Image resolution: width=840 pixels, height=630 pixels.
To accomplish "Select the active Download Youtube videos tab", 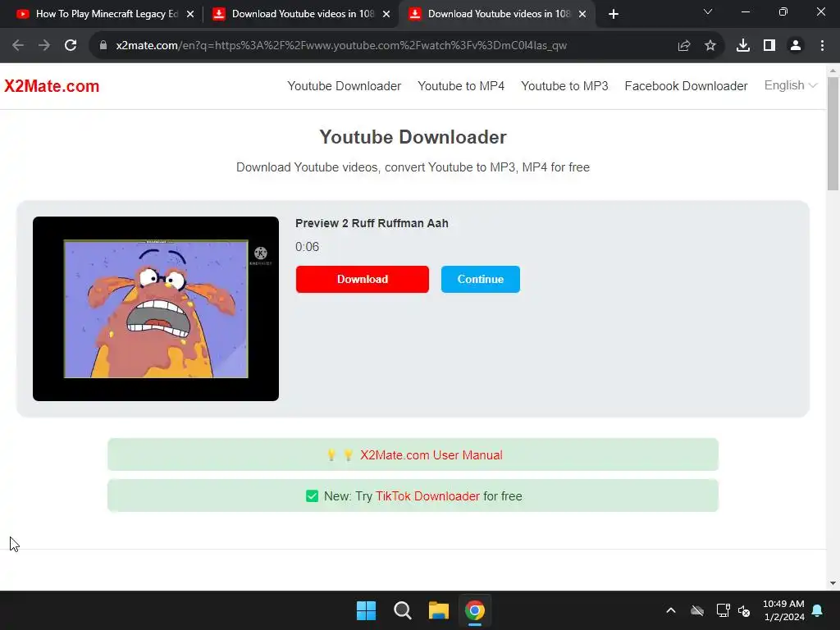I will [498, 15].
